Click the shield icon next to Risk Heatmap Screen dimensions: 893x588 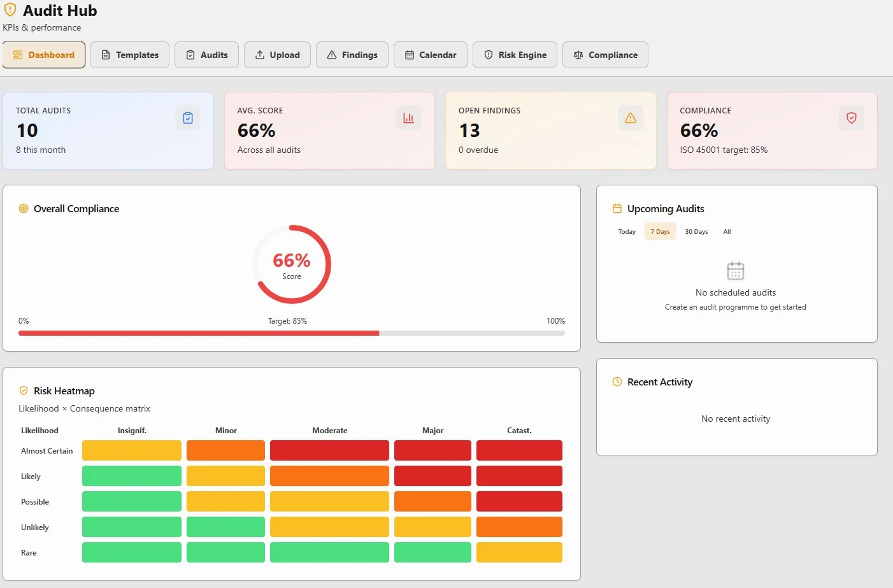click(x=24, y=391)
